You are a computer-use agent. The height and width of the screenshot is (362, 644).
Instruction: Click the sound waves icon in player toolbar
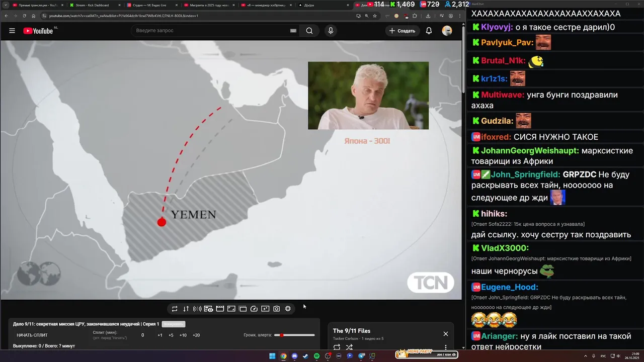tap(197, 309)
